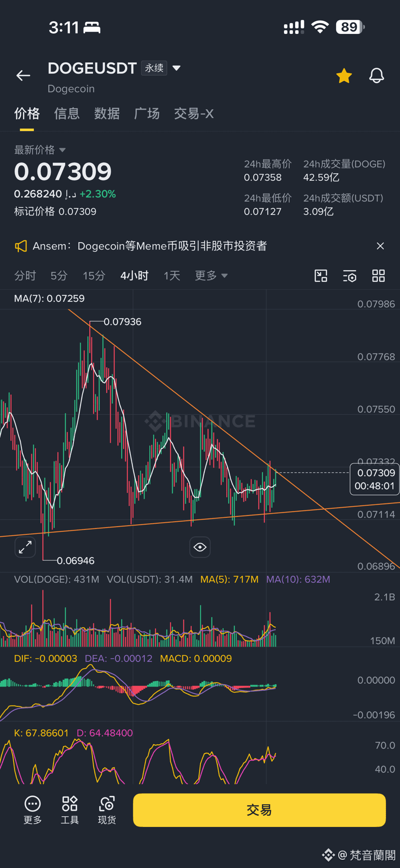Viewport: 400px width, 868px height.
Task: Tap the Wi-Fi status icon
Action: (320, 27)
